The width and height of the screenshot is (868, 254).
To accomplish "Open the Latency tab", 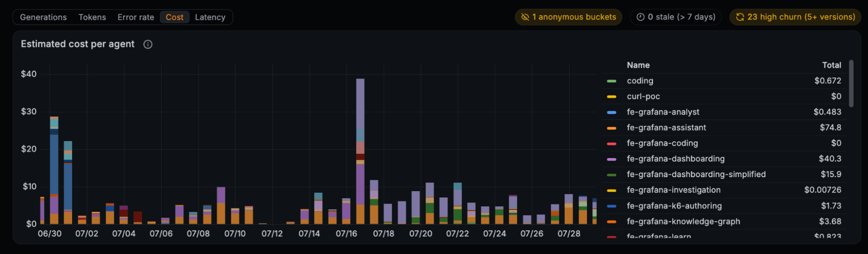I will [x=210, y=17].
